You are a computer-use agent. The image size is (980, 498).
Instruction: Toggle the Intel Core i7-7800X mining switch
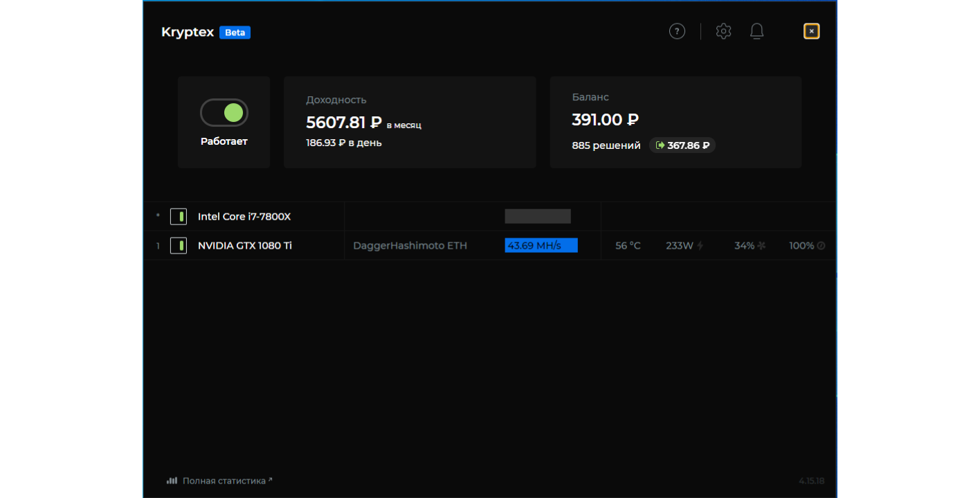tap(179, 217)
